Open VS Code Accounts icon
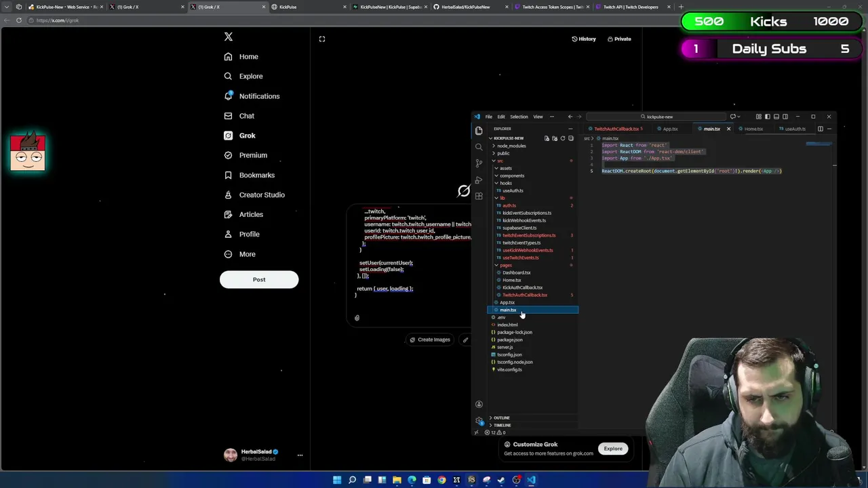 coord(479,404)
